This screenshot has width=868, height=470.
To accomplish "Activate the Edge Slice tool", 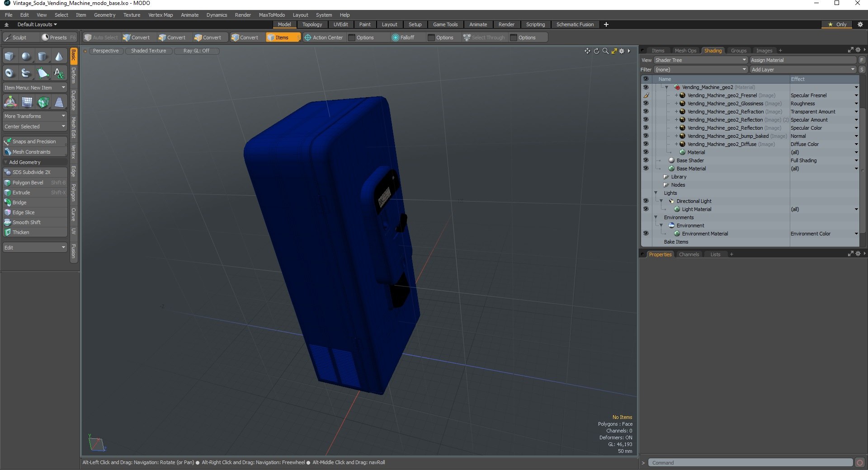I will tap(35, 212).
